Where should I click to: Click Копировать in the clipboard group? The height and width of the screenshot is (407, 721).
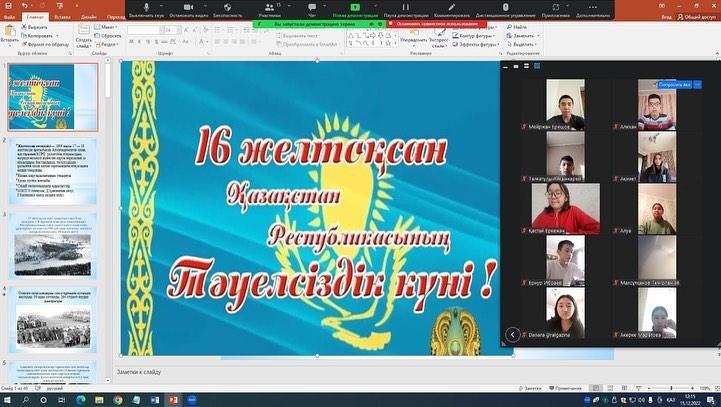tap(37, 36)
